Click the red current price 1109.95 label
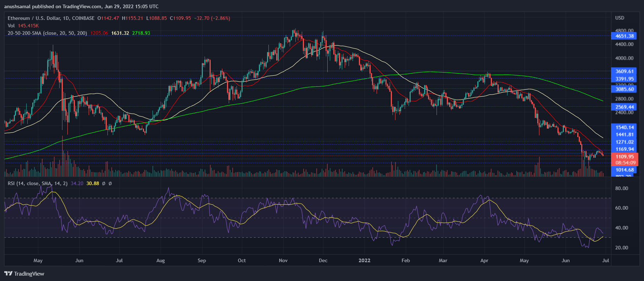 (x=624, y=157)
